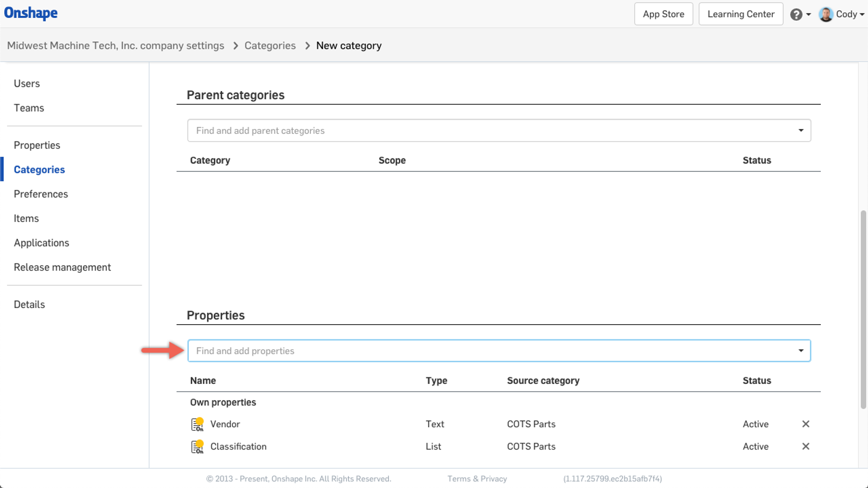The height and width of the screenshot is (488, 868).
Task: Navigate back using the Categories breadcrumb
Action: click(x=270, y=46)
